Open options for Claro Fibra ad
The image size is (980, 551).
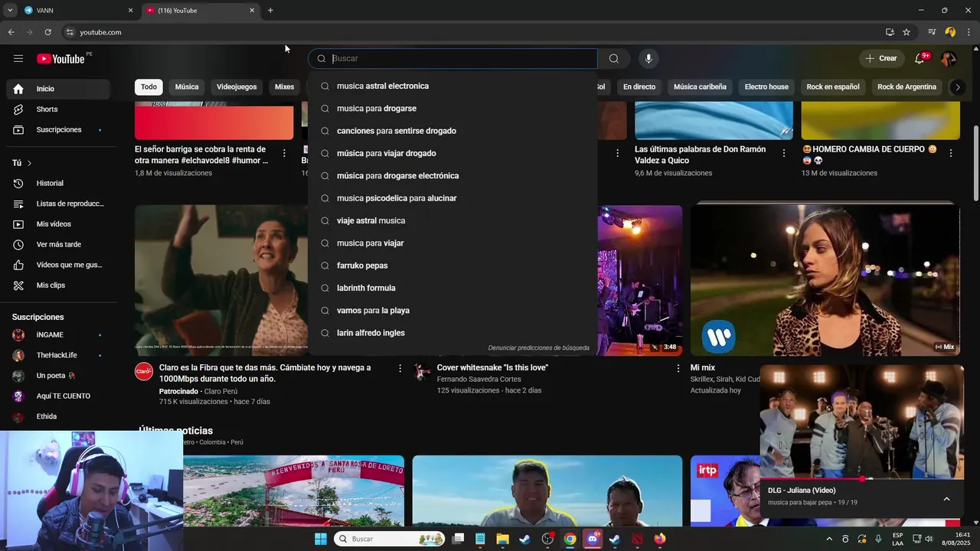coord(400,369)
